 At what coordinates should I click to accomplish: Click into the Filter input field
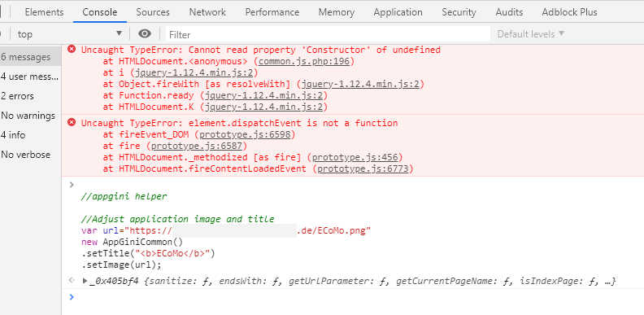[x=328, y=34]
